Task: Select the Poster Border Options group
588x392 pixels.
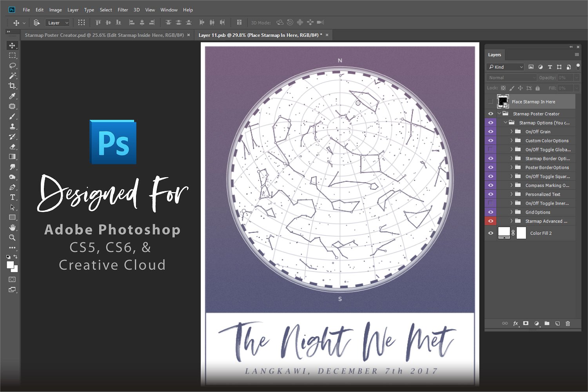Action: 547,167
